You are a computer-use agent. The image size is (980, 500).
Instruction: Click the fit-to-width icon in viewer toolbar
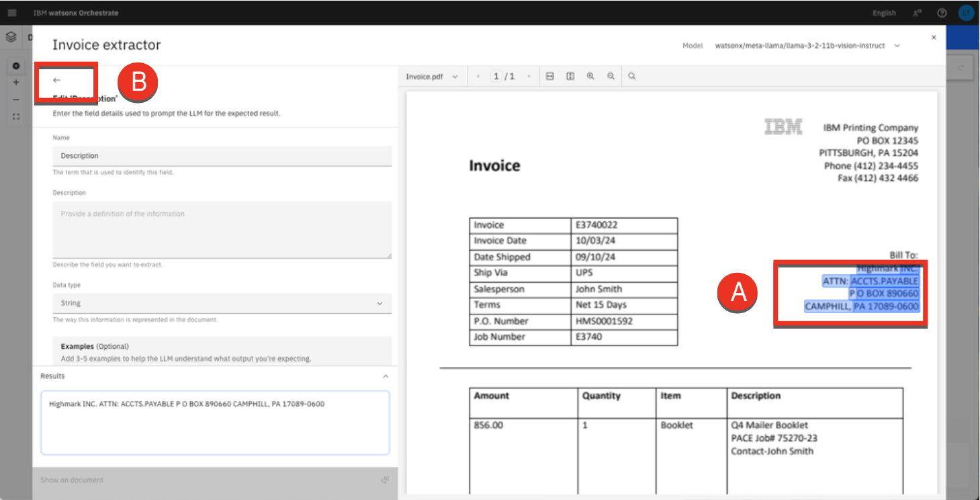[x=549, y=77]
